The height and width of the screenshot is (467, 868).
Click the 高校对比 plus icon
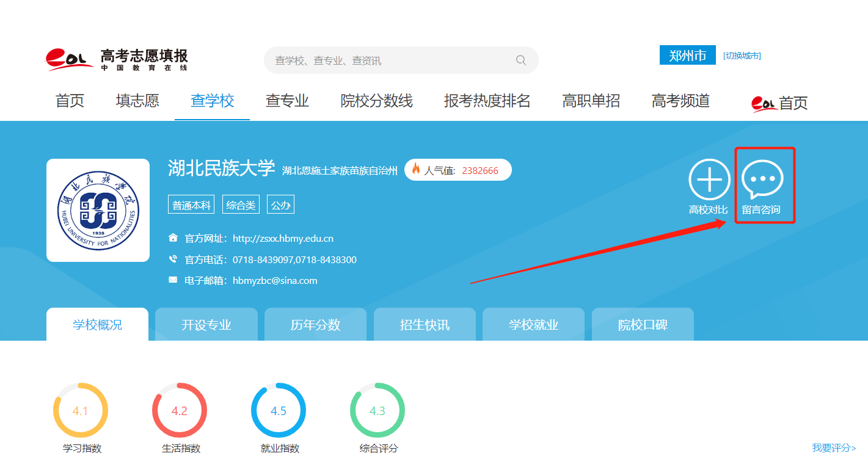[x=709, y=179]
